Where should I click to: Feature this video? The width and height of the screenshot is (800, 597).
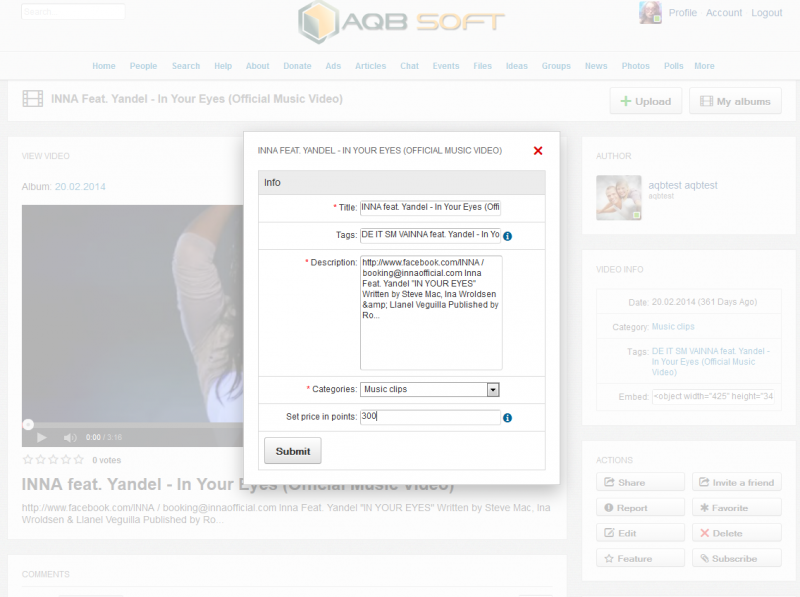640,558
